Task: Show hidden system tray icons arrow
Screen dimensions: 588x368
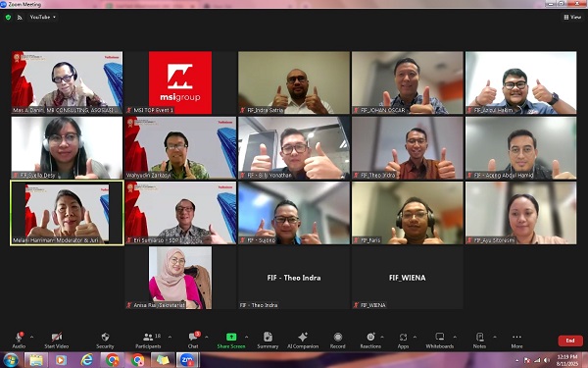Action: [x=517, y=360]
